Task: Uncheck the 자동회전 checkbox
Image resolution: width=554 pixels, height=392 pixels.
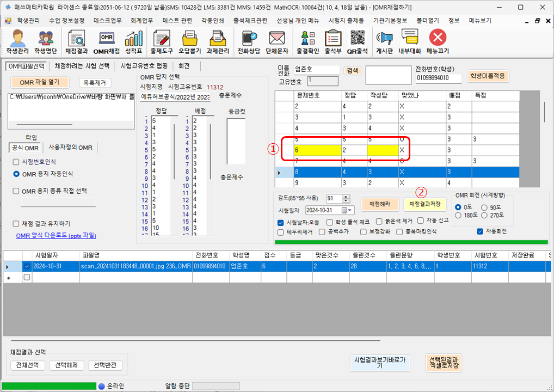Action: click(x=480, y=231)
